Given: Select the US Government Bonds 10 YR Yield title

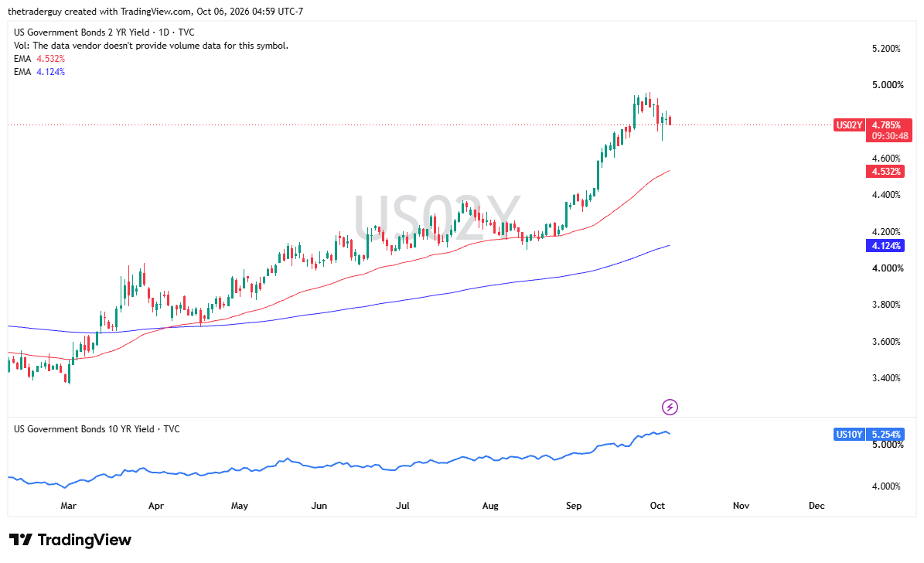Looking at the screenshot, I should pyautogui.click(x=97, y=429).
